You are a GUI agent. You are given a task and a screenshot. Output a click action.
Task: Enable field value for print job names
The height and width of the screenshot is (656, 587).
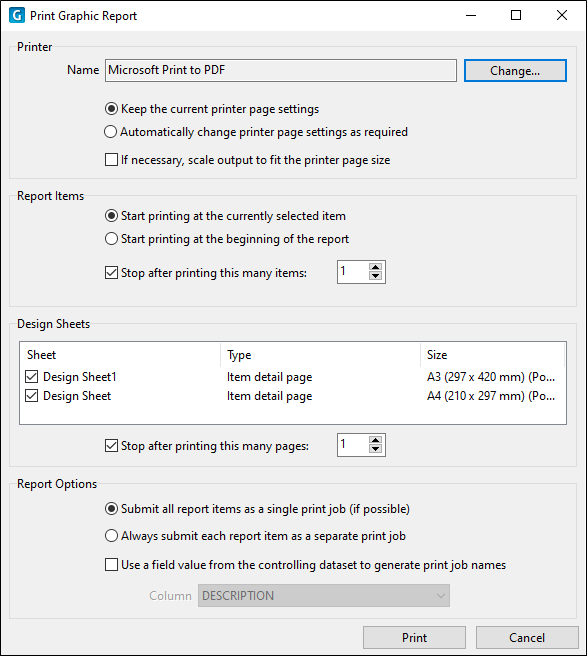(111, 565)
